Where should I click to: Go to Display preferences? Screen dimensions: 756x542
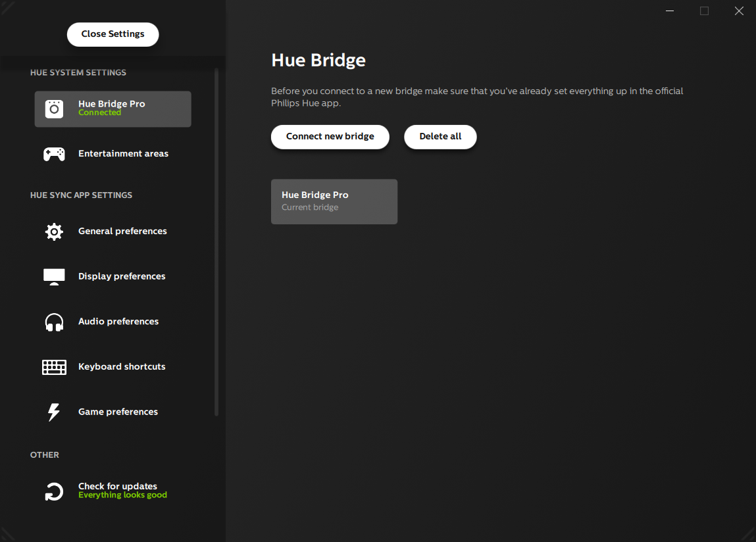113,276
